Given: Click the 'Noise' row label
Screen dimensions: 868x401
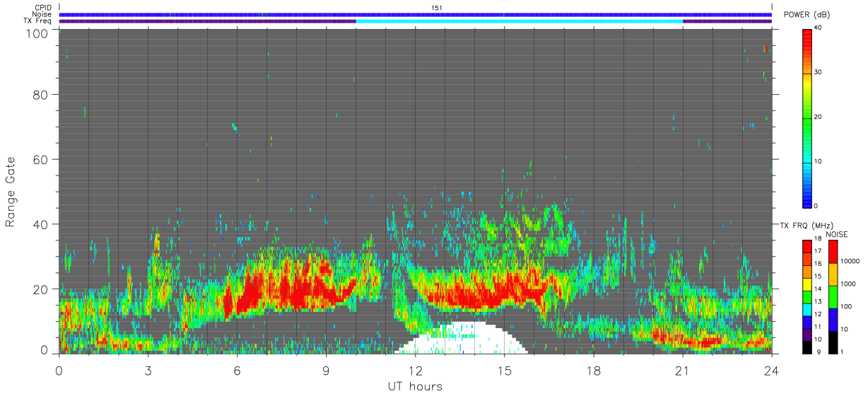Looking at the screenshot, I should 43,14.
